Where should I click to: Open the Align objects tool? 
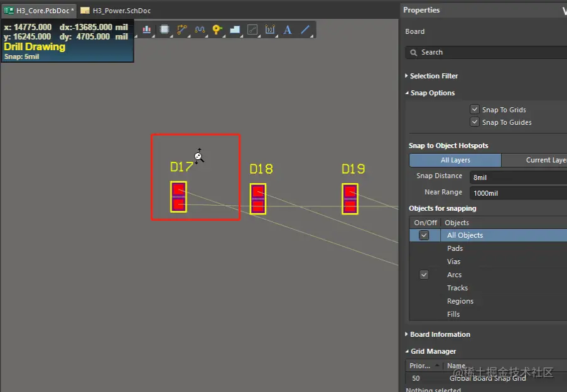click(146, 29)
